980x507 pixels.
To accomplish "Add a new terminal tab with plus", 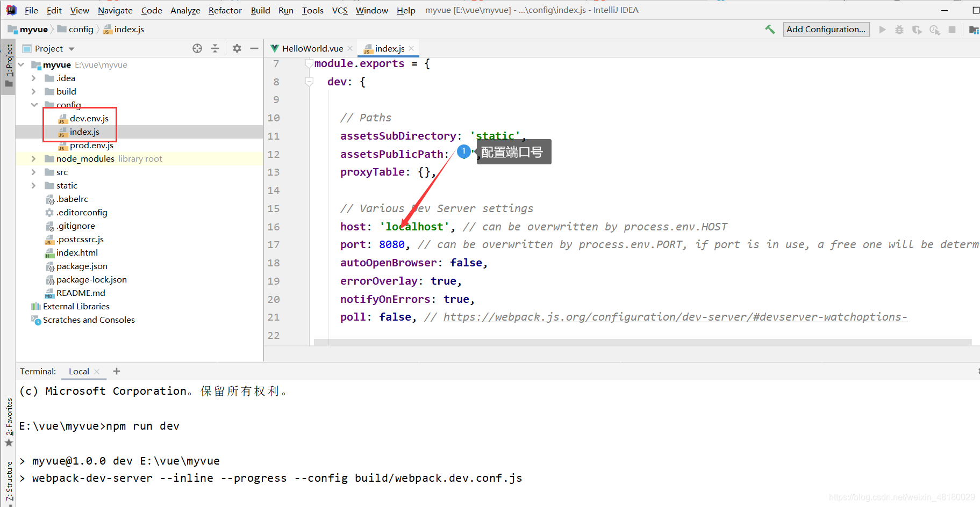I will (x=117, y=371).
